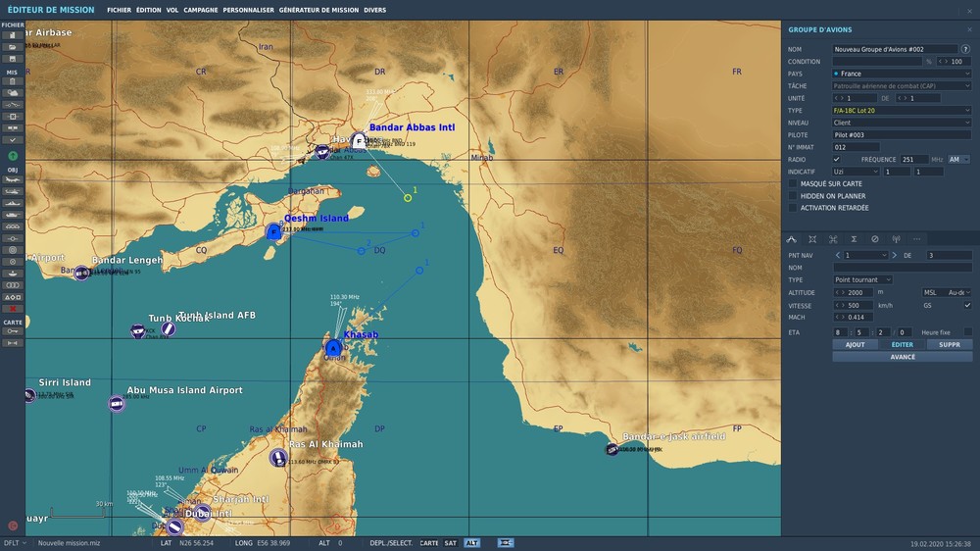Image resolution: width=980 pixels, height=551 pixels.
Task: Open the summary sigma tab
Action: (854, 239)
